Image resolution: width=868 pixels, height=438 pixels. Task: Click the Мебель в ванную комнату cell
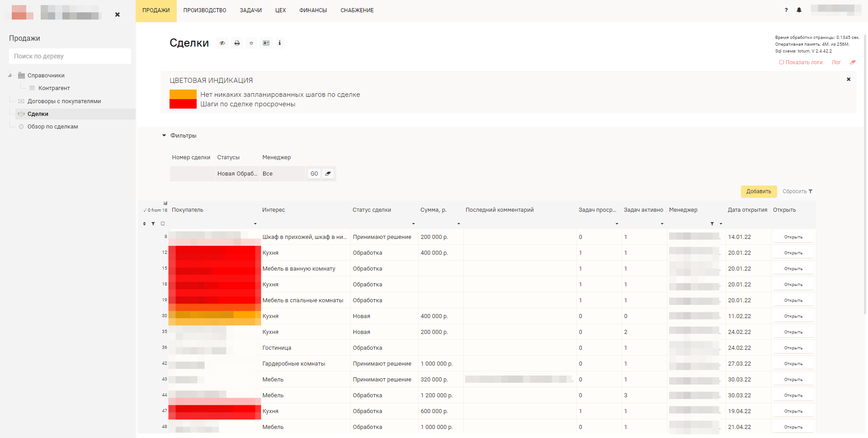click(x=305, y=269)
